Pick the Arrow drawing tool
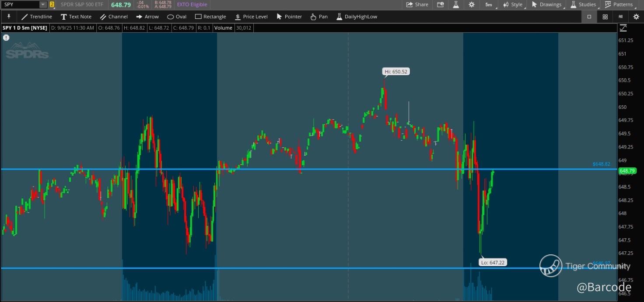Image resolution: width=644 pixels, height=302 pixels. point(147,17)
